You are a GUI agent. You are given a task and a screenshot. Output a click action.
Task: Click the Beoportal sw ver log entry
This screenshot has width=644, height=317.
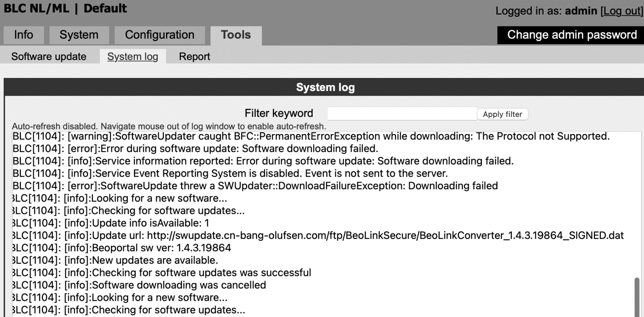click(122, 248)
